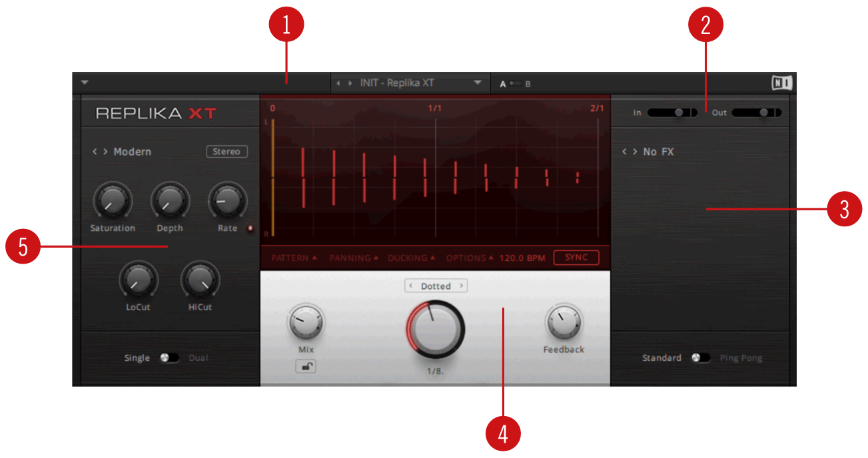This screenshot has width=868, height=458.
Task: Select next preset with right header arrow
Action: pos(350,83)
